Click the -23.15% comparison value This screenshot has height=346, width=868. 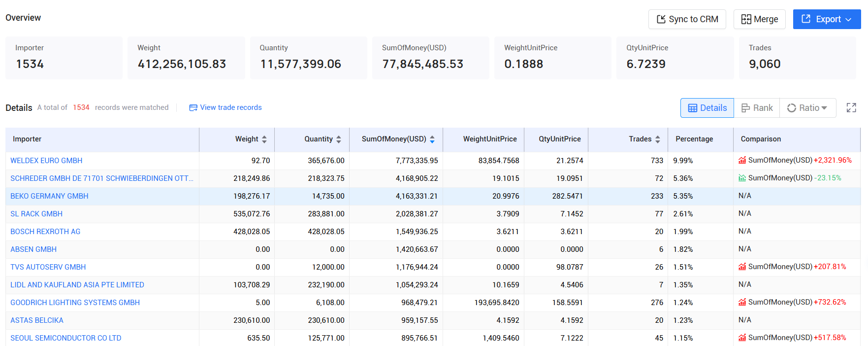828,178
